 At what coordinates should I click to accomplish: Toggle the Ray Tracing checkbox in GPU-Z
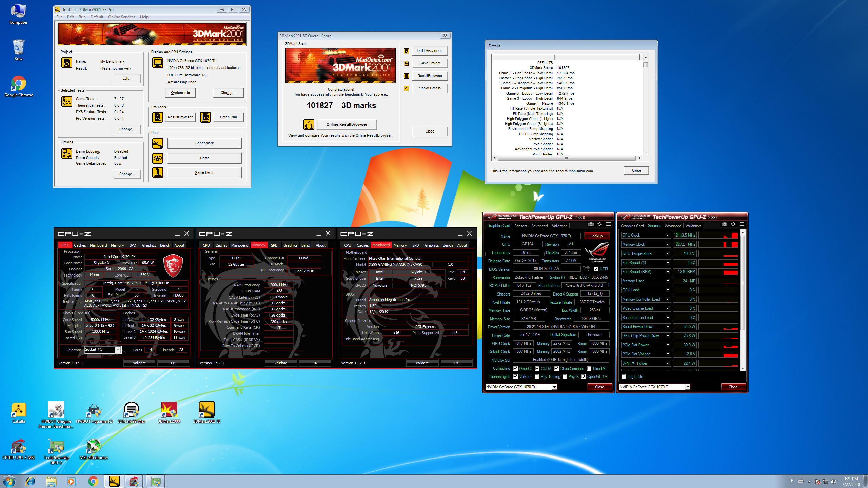(x=537, y=377)
